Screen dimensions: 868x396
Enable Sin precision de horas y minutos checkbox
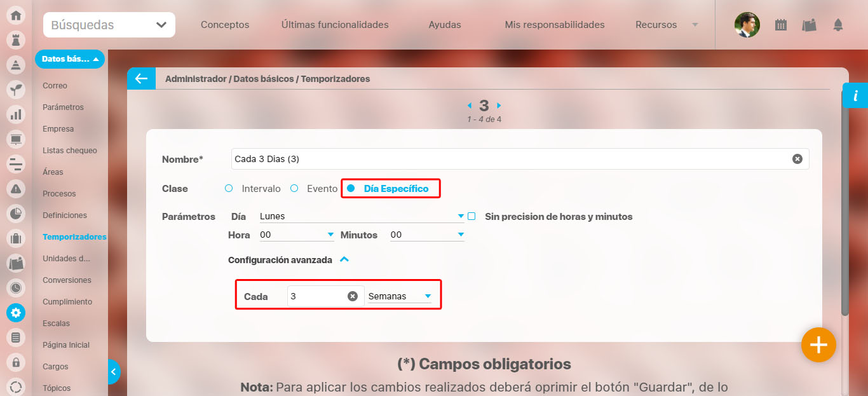471,217
